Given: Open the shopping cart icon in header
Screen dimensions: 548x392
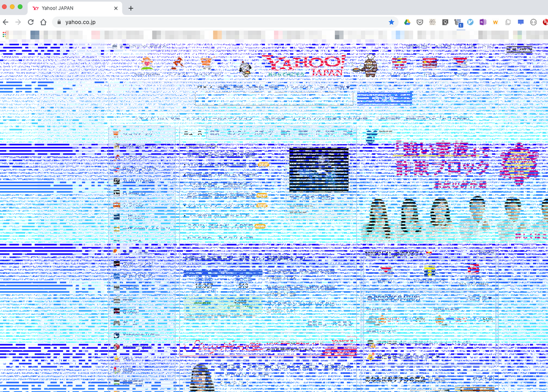Looking at the screenshot, I should pos(206,63).
